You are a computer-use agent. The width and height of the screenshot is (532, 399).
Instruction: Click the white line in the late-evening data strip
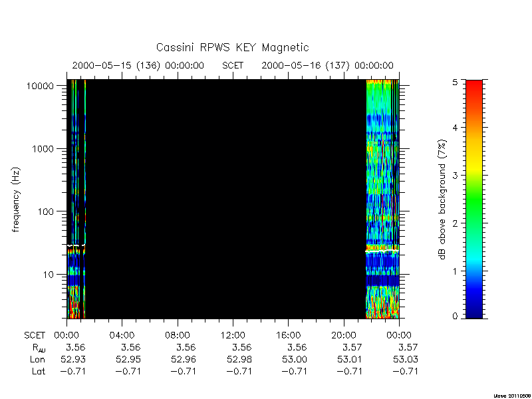tap(382, 251)
